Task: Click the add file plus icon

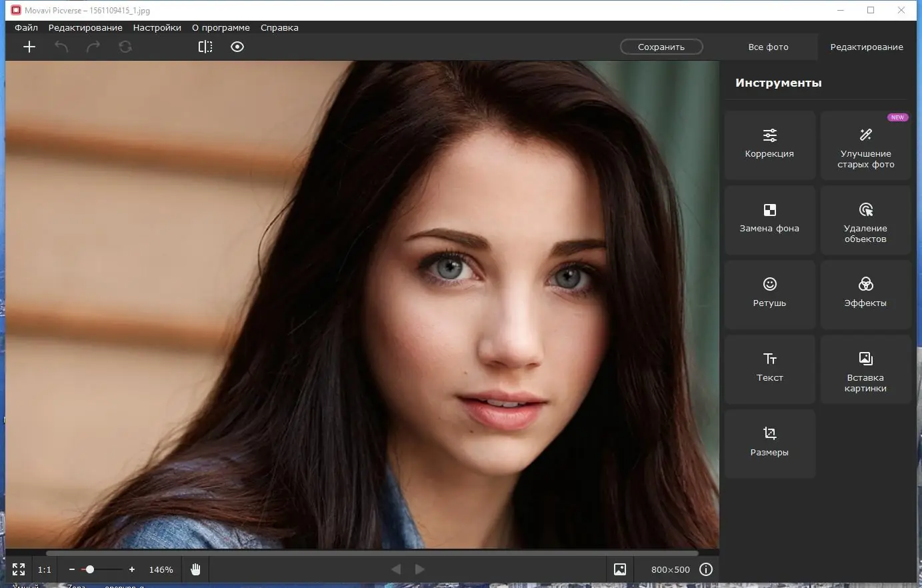Action: 29,47
